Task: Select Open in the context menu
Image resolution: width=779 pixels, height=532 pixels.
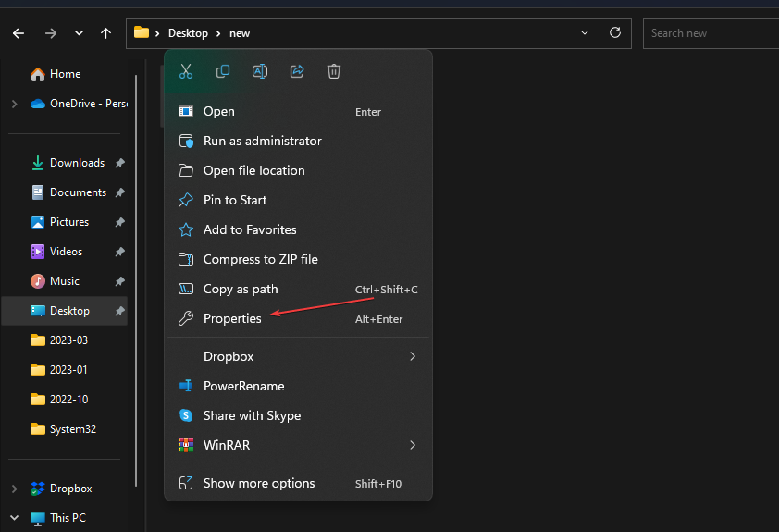Action: click(x=298, y=111)
